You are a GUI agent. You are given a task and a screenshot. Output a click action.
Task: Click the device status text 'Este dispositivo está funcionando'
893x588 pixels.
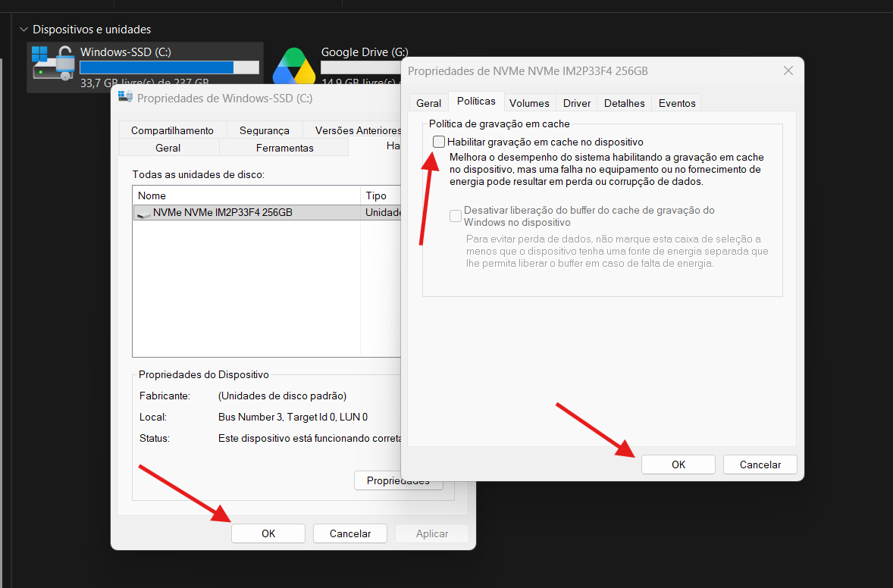pyautogui.click(x=309, y=438)
